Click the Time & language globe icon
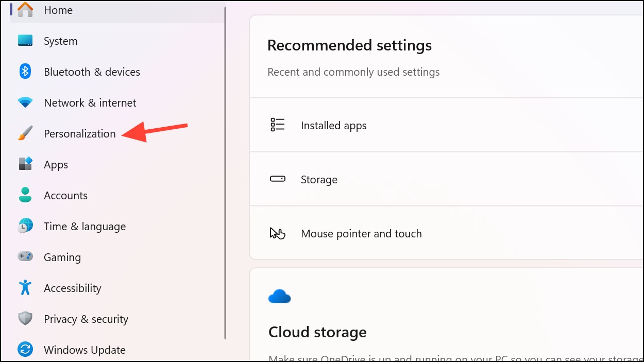The height and width of the screenshot is (362, 644). [x=25, y=226]
